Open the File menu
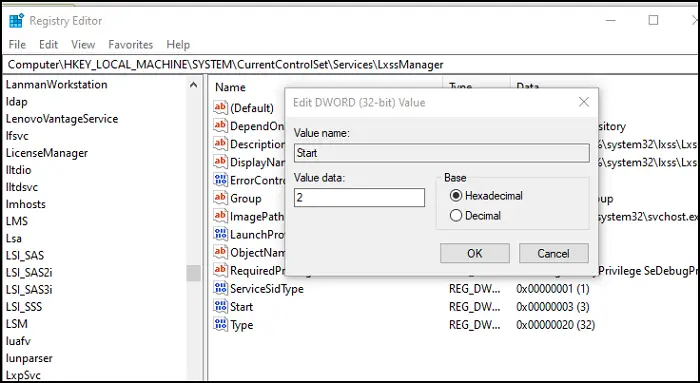 coord(17,45)
